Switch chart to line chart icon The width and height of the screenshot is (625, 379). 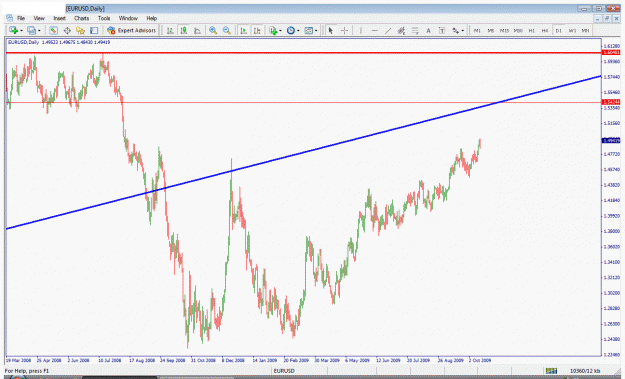pyautogui.click(x=197, y=30)
